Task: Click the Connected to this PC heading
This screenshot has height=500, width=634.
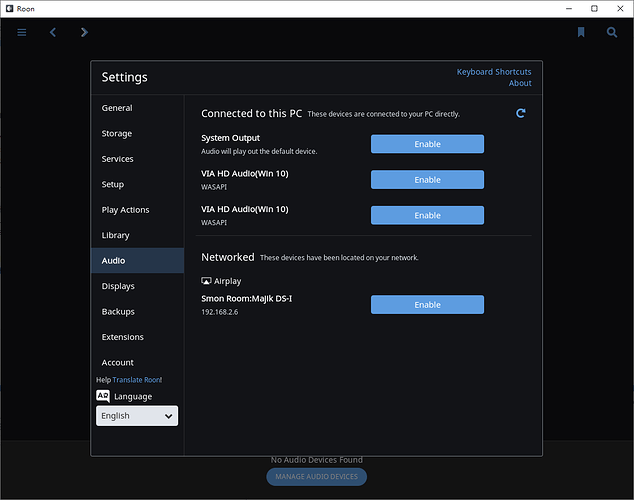Action: coord(251,114)
